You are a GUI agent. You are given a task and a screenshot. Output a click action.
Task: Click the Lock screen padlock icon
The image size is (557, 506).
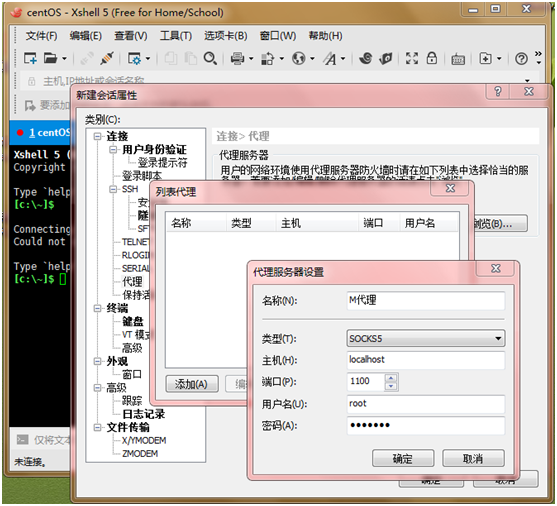(432, 58)
